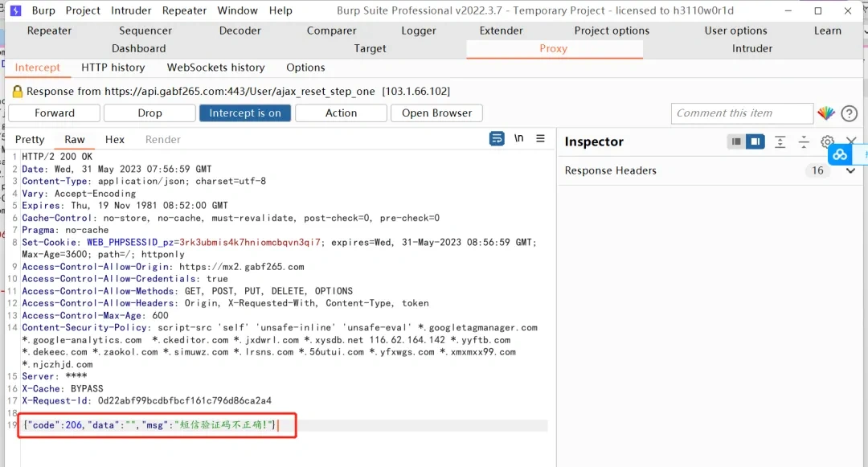
Task: Click the Vary: Accept-Encoding header line
Action: pyautogui.click(x=79, y=193)
